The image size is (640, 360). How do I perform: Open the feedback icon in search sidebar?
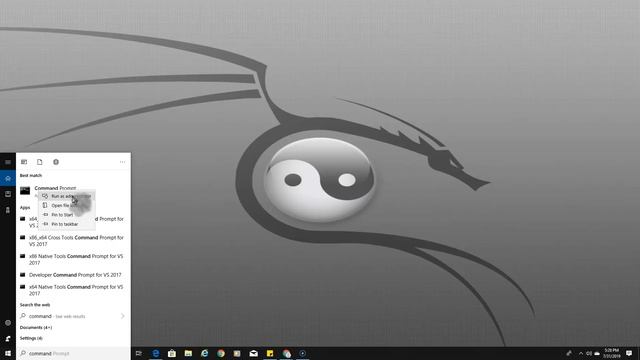[8, 338]
